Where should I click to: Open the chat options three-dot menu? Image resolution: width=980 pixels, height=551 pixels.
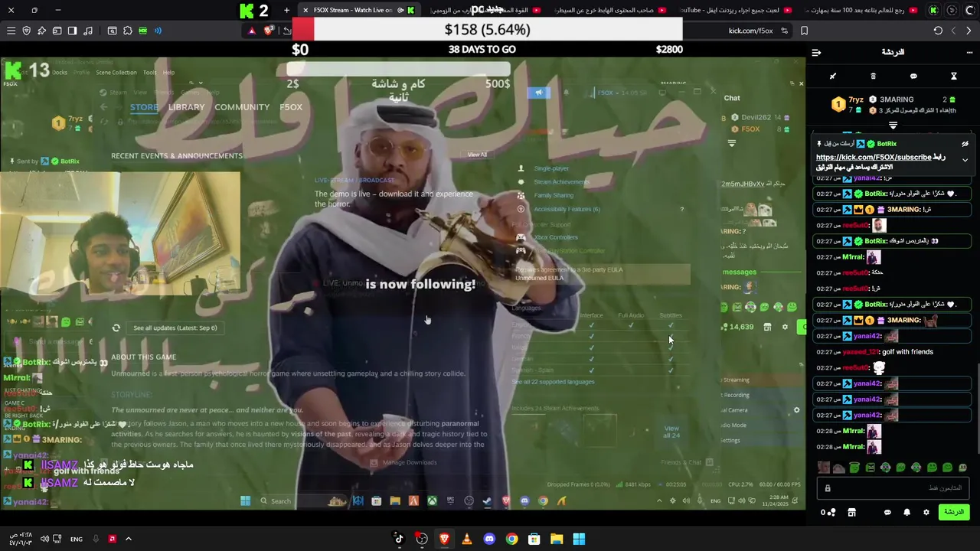point(969,52)
